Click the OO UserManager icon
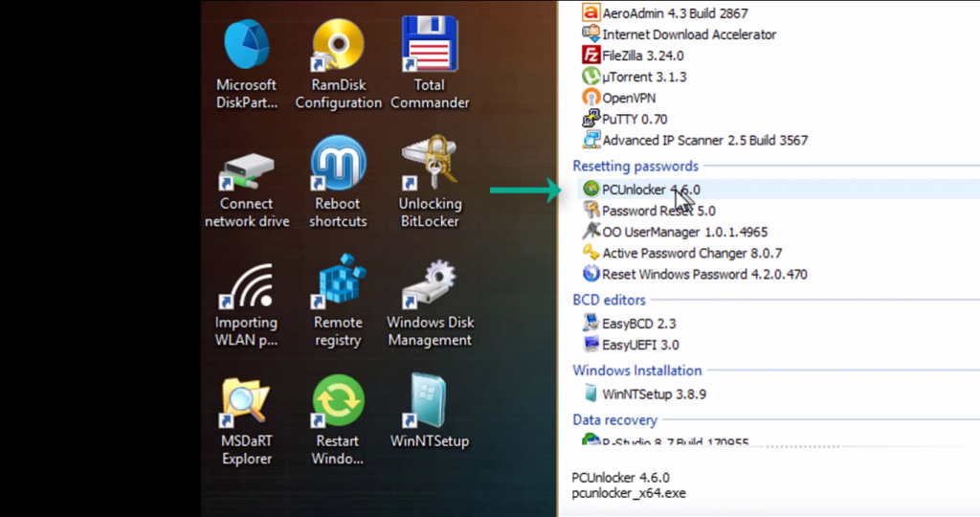This screenshot has width=980, height=517. coord(590,232)
